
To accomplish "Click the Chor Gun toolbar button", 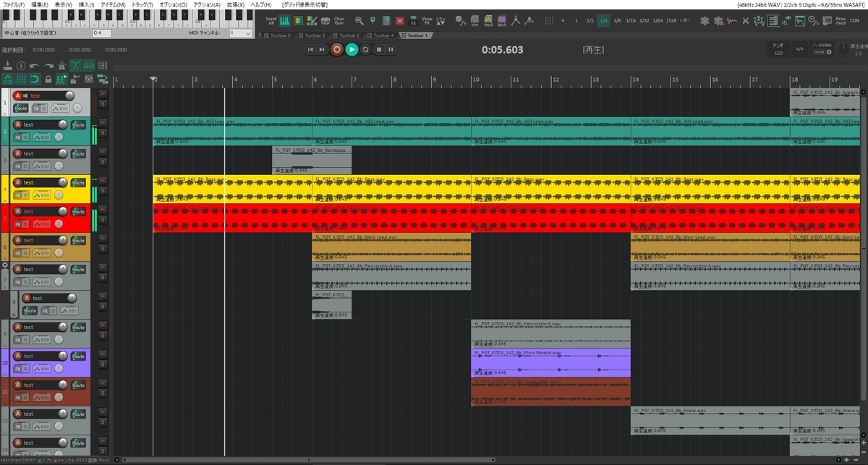I will tap(339, 21).
